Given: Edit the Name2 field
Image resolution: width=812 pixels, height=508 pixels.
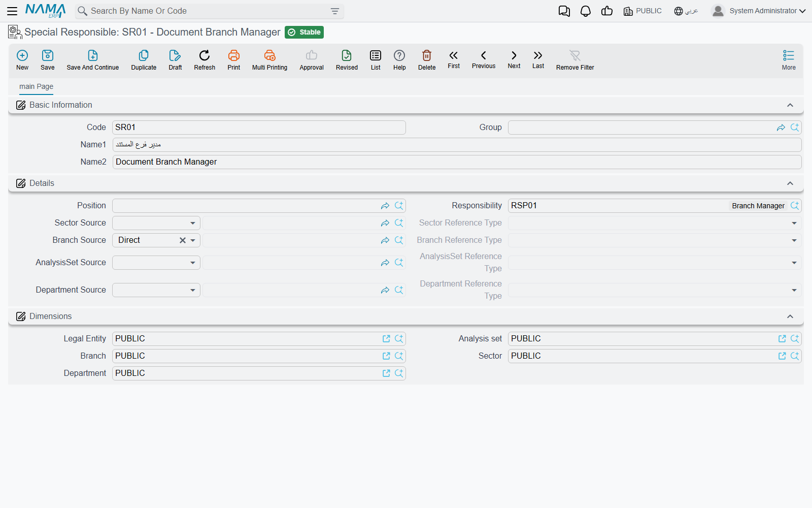Looking at the screenshot, I should click(x=457, y=162).
